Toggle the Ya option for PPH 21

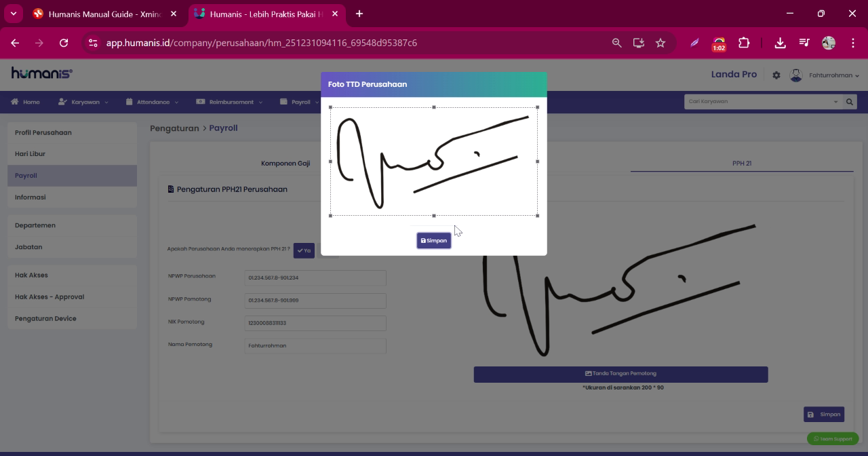click(x=304, y=250)
